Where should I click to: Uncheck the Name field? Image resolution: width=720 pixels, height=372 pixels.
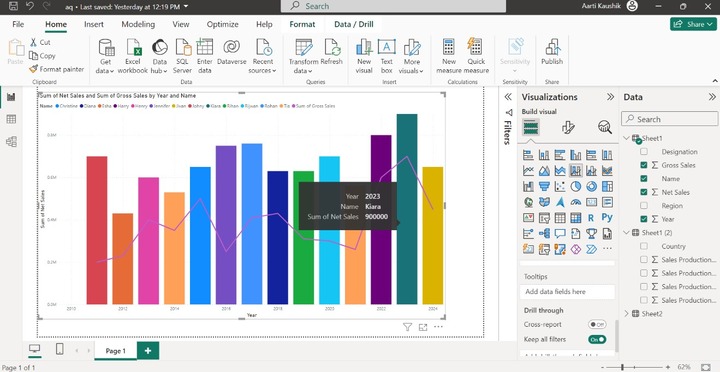[x=644, y=179]
